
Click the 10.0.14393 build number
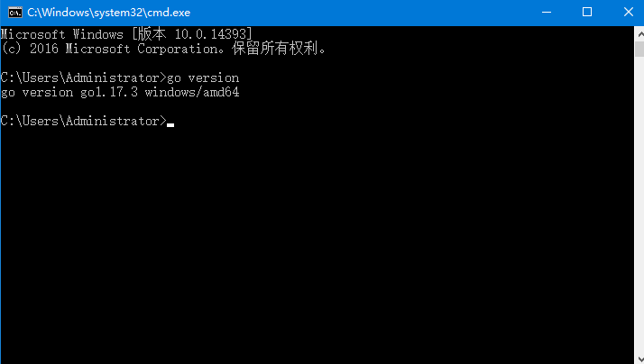(211, 34)
